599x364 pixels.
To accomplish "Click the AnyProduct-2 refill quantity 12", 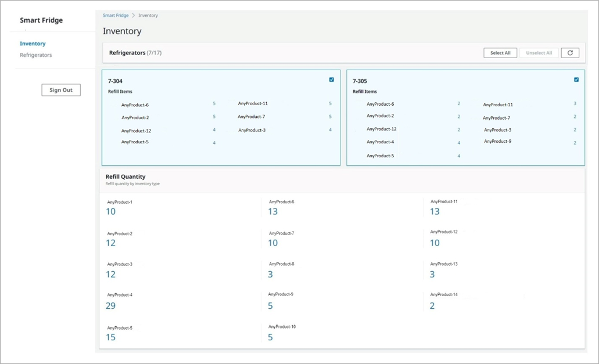I will [x=110, y=243].
